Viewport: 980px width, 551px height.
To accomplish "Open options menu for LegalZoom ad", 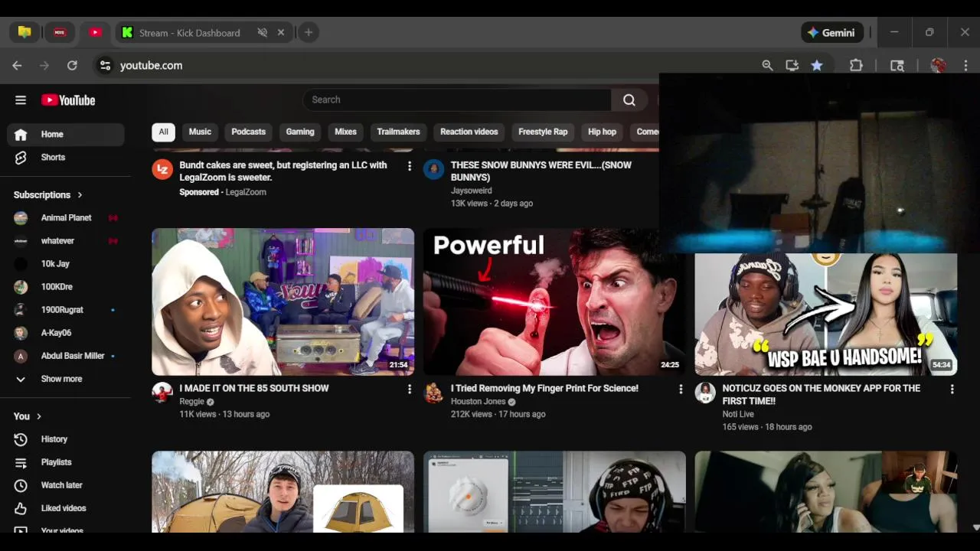I will (x=410, y=166).
